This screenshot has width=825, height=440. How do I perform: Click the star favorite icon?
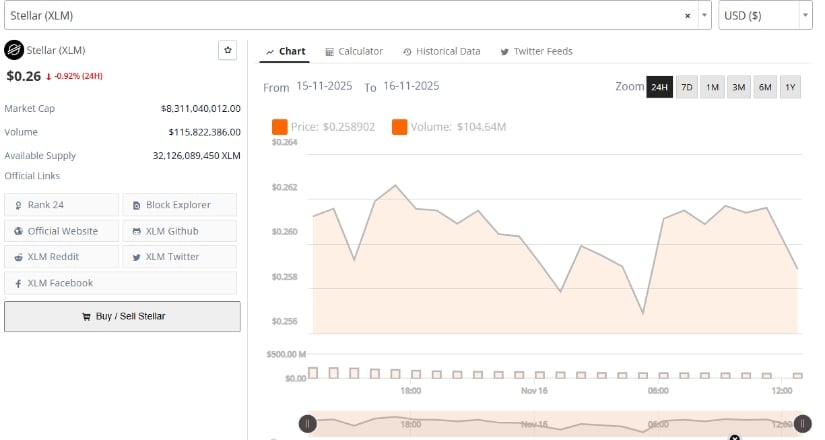tap(228, 49)
